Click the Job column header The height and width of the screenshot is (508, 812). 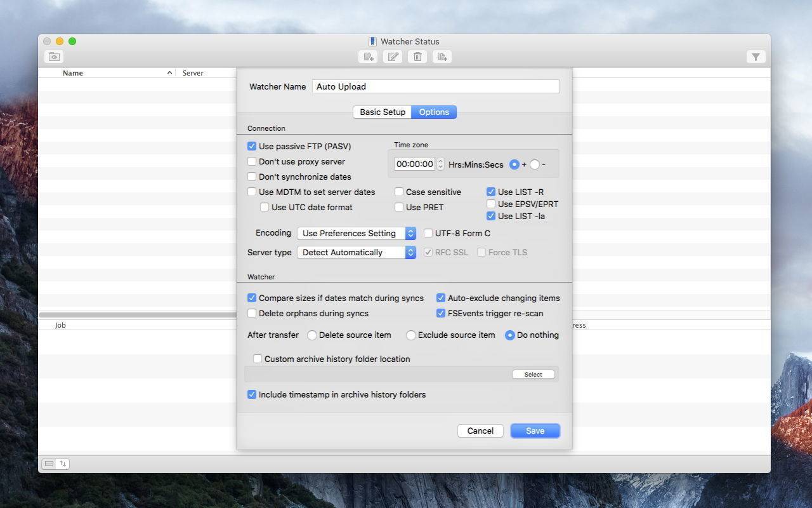[60, 325]
